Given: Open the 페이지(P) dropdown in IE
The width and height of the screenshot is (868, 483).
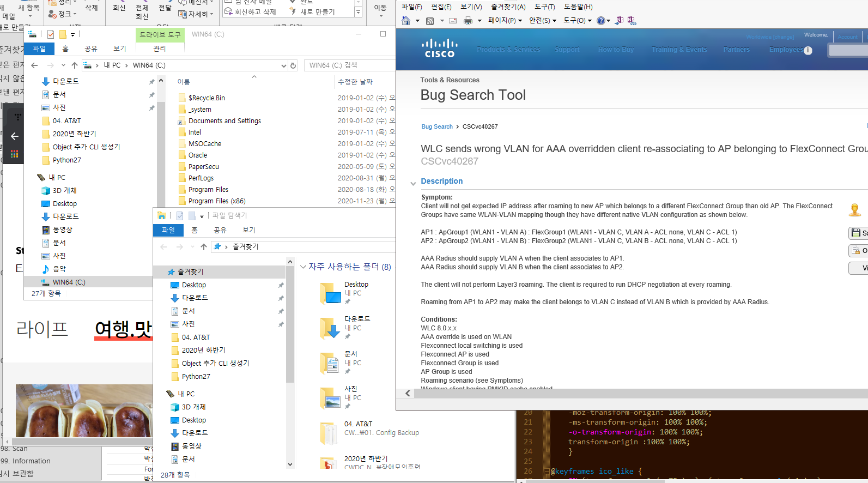Looking at the screenshot, I should tap(505, 21).
